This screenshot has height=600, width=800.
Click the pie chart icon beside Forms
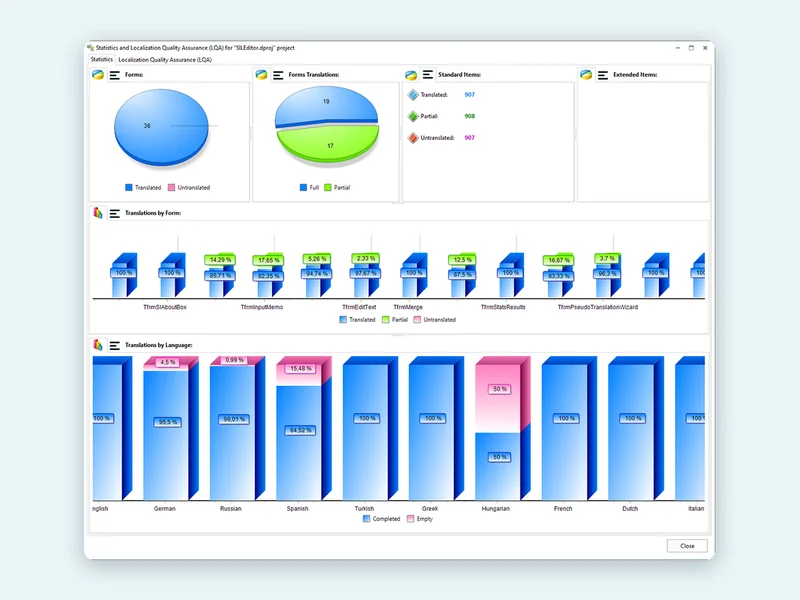[x=98, y=75]
